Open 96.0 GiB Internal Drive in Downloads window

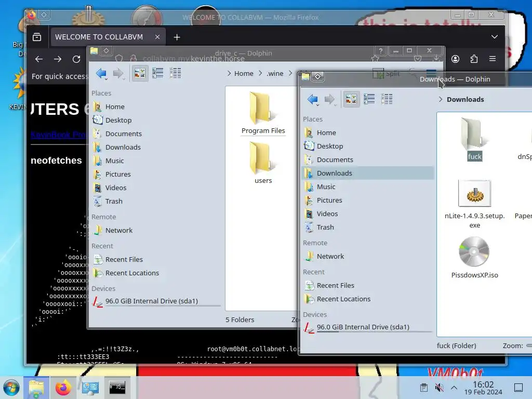pos(368,327)
